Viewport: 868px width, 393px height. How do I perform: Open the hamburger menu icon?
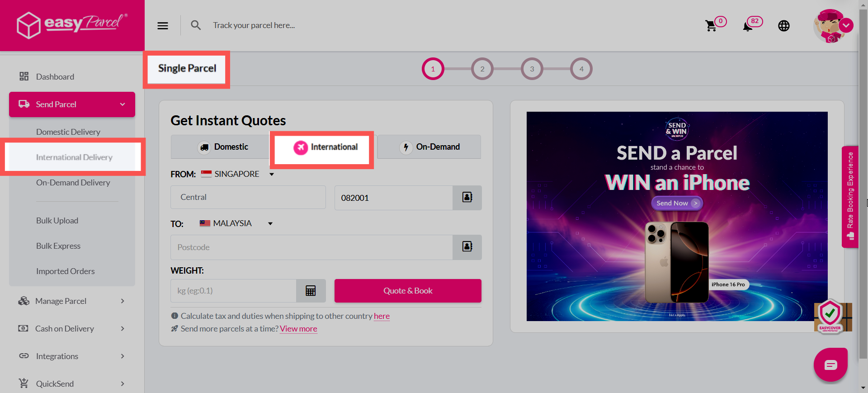point(163,26)
